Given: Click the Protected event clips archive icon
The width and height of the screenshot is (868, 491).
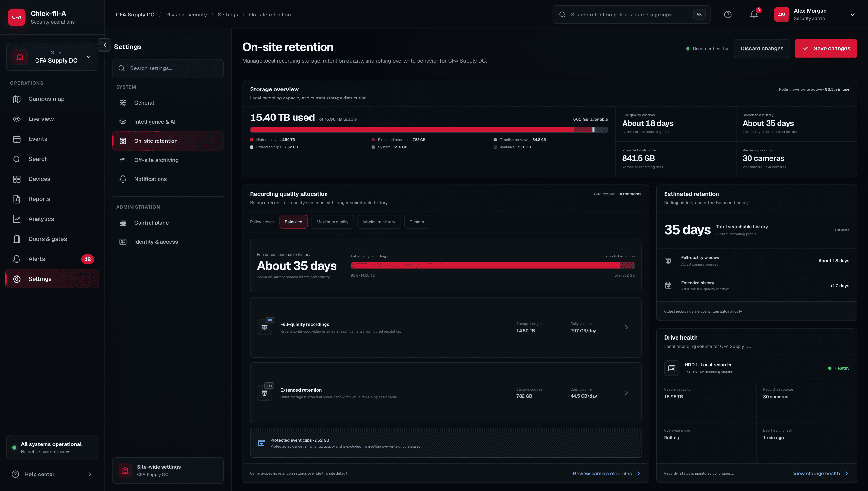Looking at the screenshot, I should click(x=261, y=443).
